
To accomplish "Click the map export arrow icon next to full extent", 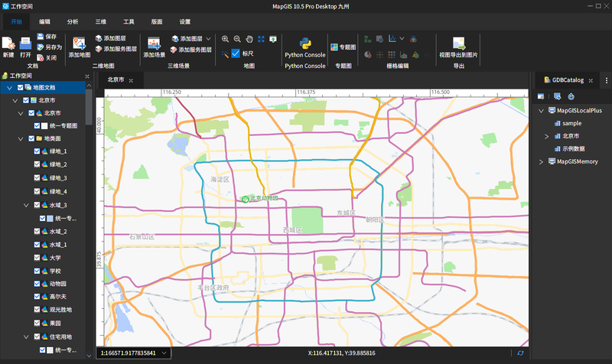I will 273,39.
